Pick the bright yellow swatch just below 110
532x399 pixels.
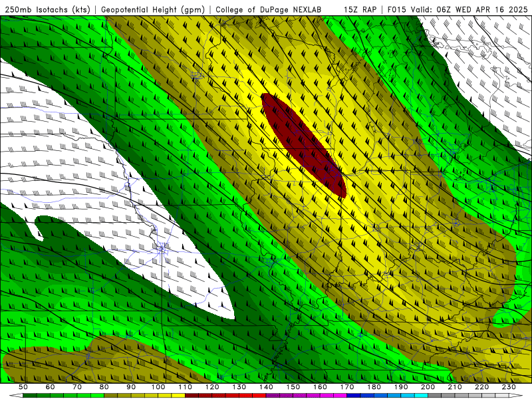click(x=178, y=395)
